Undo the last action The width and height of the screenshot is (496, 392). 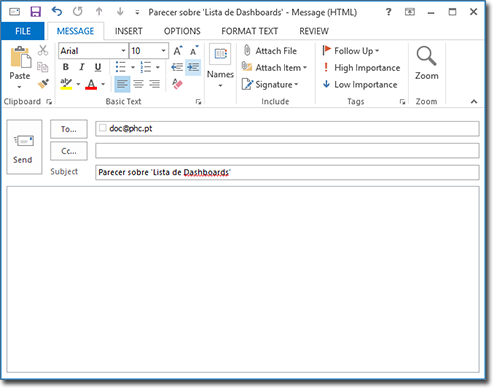tap(57, 12)
